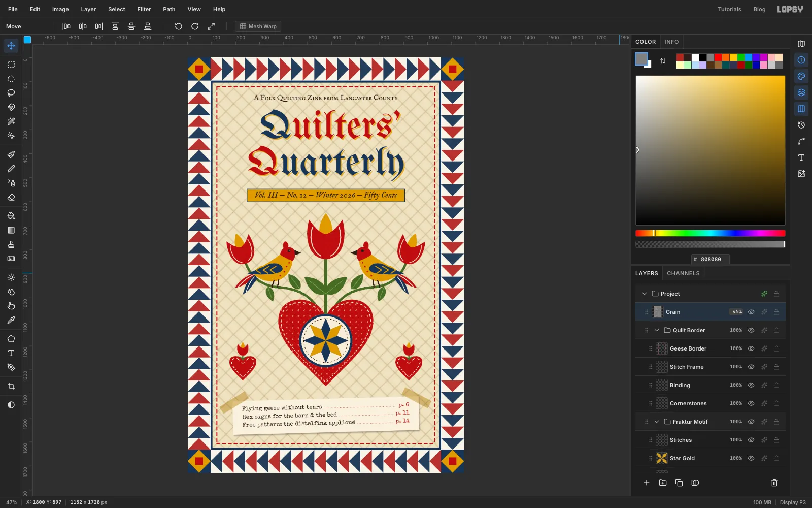Hide the Grain layer

click(x=751, y=312)
